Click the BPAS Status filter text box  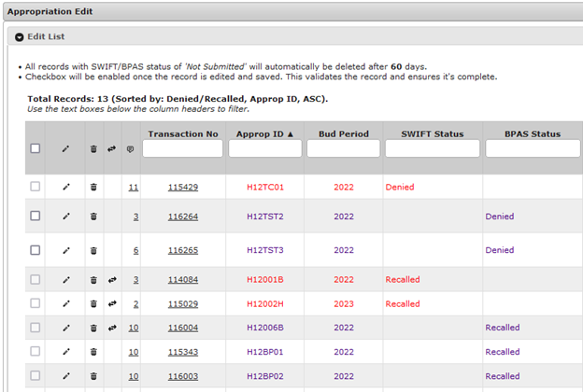coord(533,149)
